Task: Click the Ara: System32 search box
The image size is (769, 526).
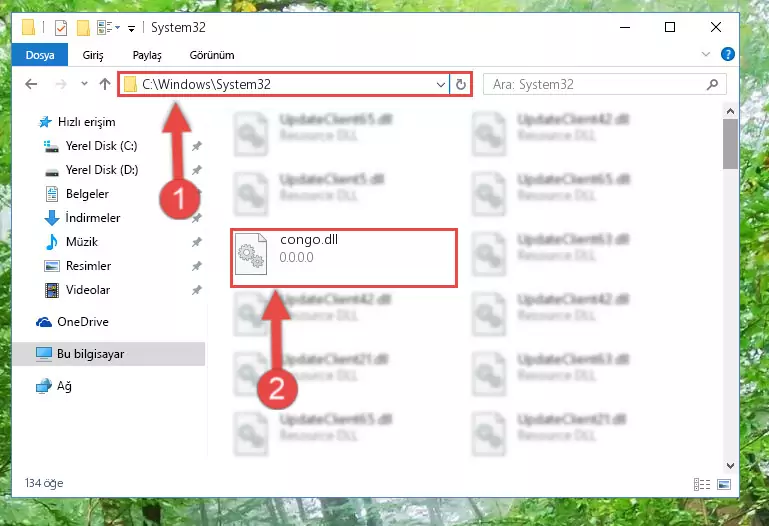Action: tap(604, 84)
